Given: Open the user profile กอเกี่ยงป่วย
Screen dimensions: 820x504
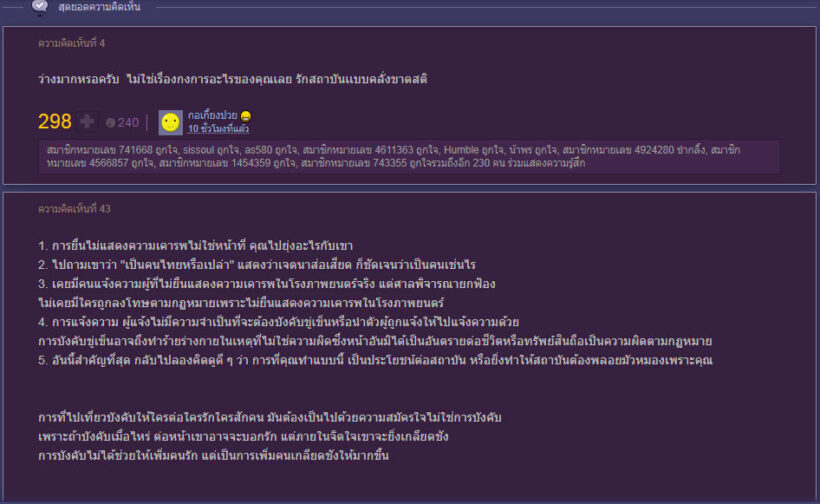Looking at the screenshot, I should point(213,116).
